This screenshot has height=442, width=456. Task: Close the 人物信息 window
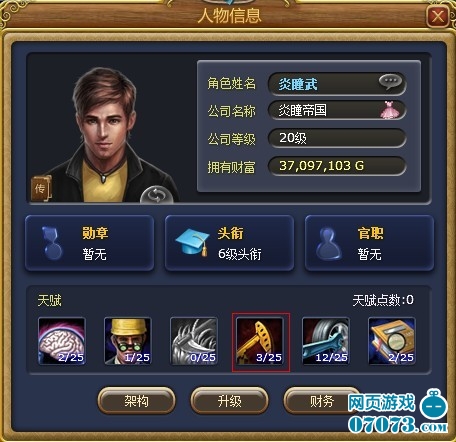click(438, 16)
